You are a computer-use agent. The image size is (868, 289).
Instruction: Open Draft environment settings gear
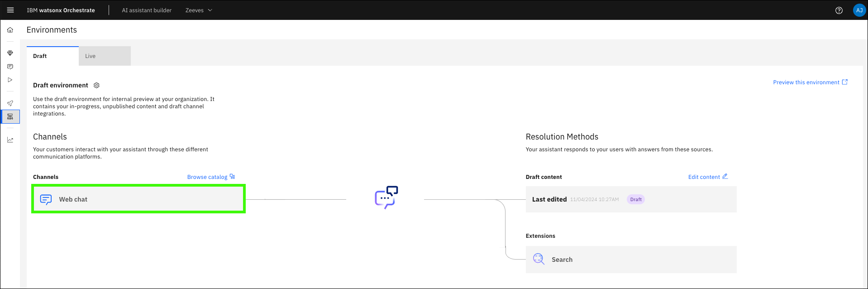pyautogui.click(x=96, y=85)
